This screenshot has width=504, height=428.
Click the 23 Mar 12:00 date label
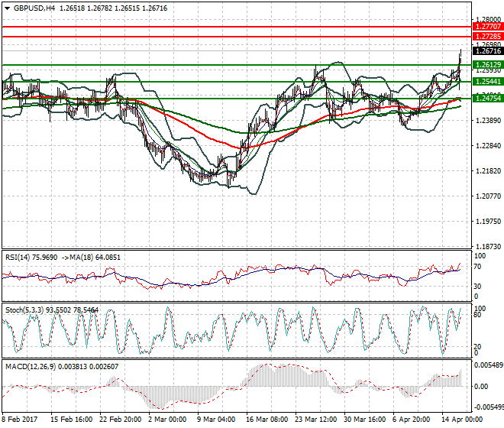tap(315, 420)
